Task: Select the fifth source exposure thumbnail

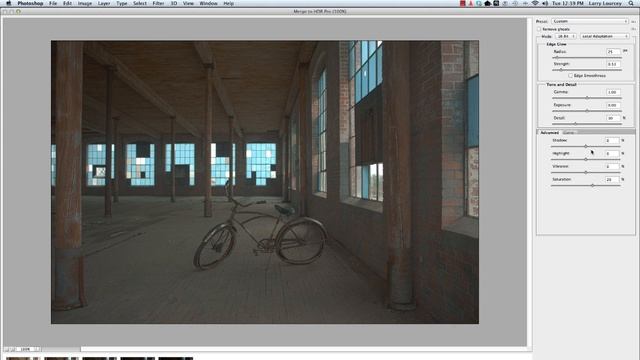Action: (176, 358)
